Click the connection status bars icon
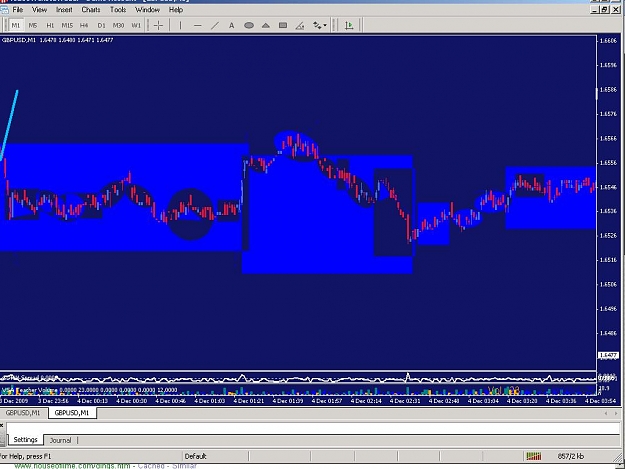 point(534,456)
